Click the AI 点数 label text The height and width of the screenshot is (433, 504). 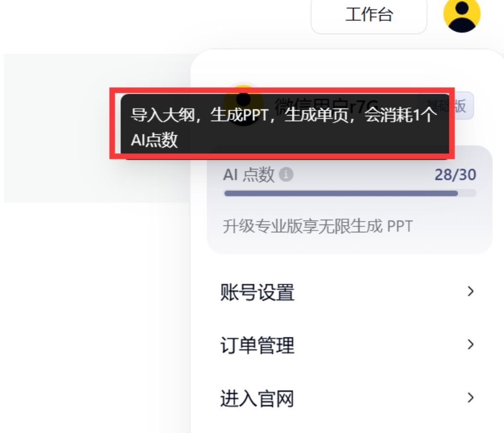pyautogui.click(x=249, y=175)
